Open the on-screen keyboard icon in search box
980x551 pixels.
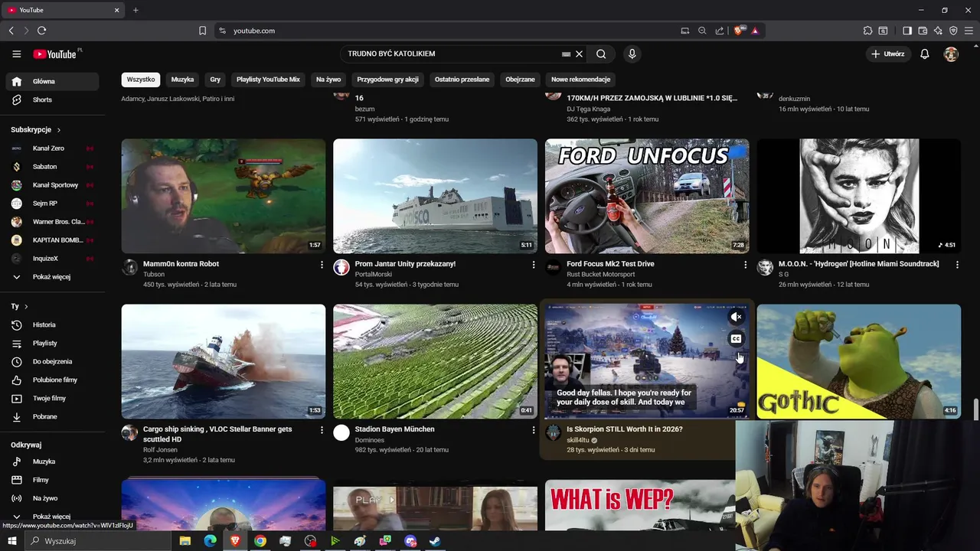point(566,54)
